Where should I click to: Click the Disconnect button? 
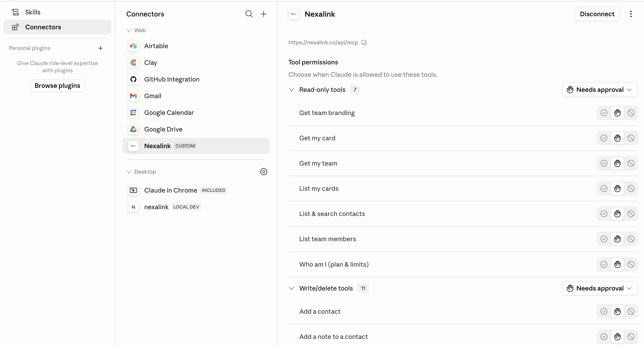597,14
